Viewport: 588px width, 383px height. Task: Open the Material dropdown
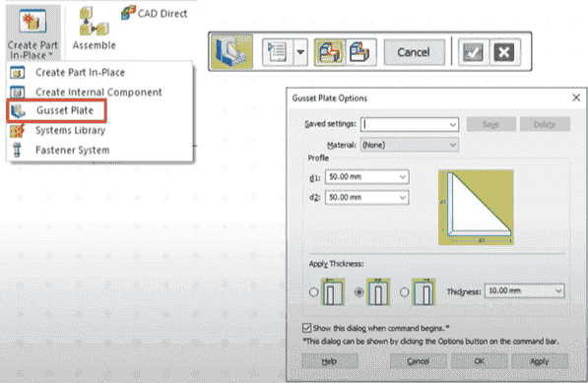pos(453,145)
